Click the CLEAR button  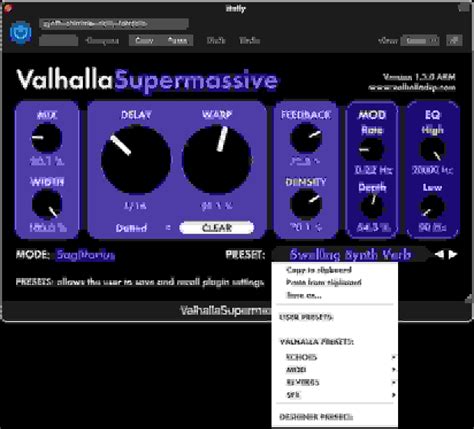(x=217, y=228)
